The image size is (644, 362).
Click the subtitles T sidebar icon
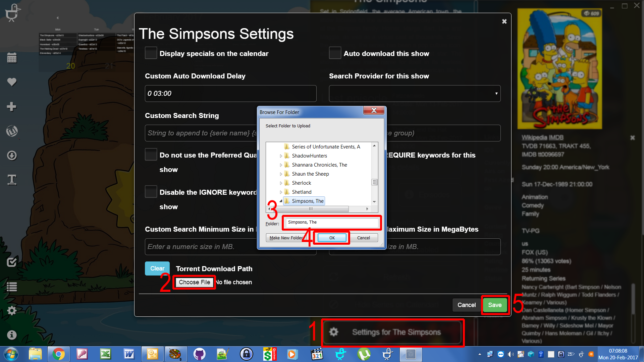click(x=12, y=180)
